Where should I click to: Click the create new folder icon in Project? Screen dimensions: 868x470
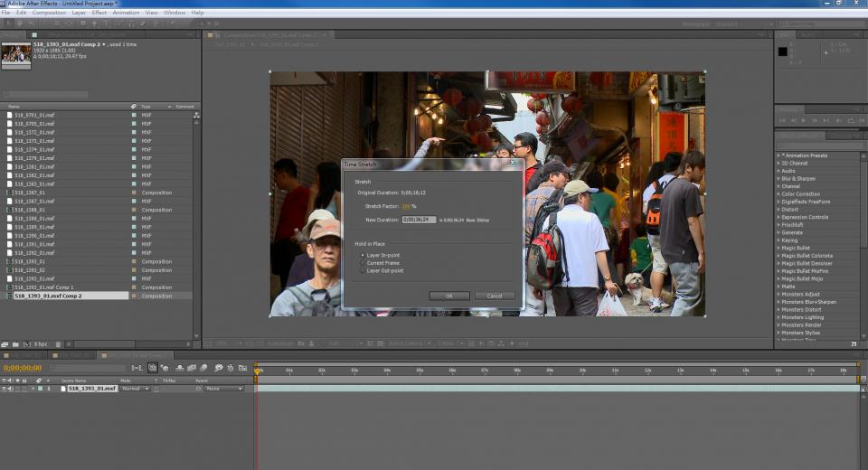[15, 344]
